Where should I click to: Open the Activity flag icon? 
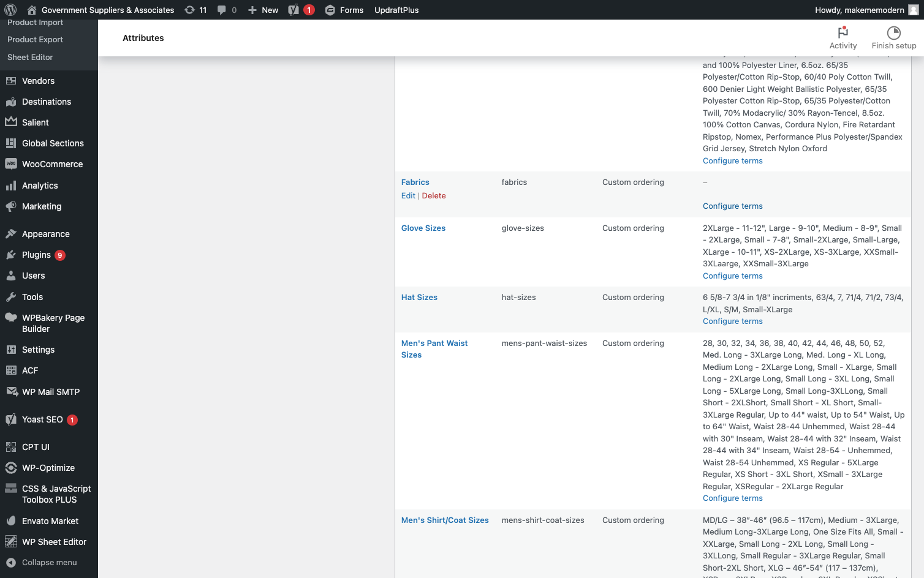point(843,32)
